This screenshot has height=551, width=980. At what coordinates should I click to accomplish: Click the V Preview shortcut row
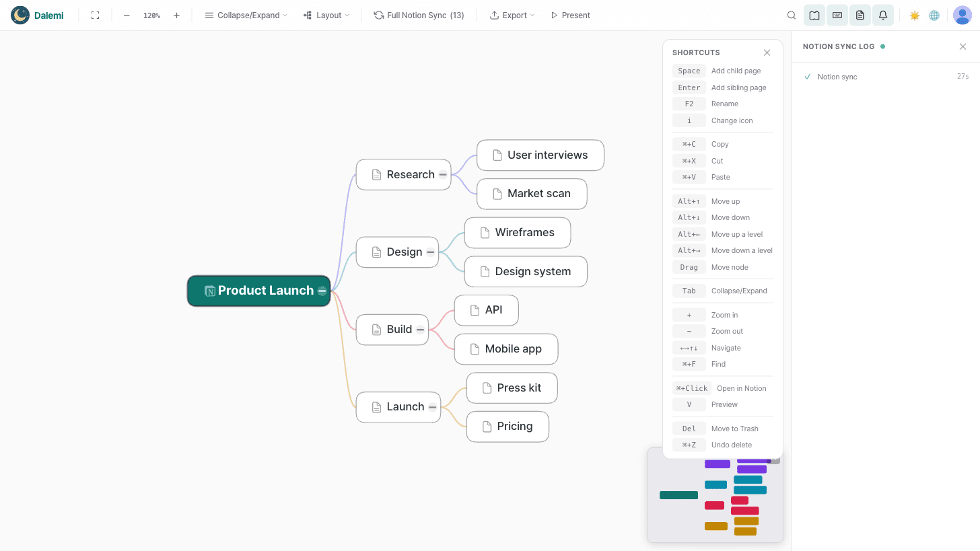click(x=723, y=404)
